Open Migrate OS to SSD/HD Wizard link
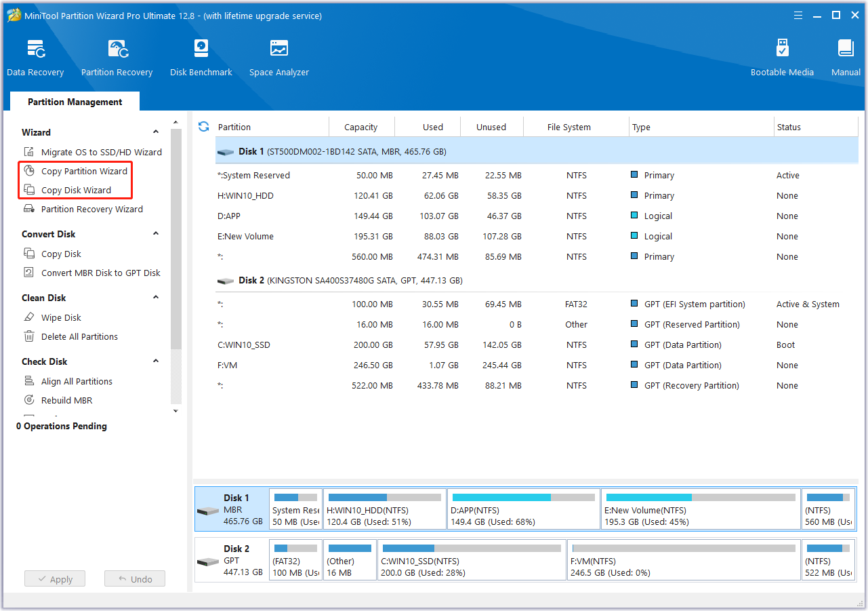This screenshot has height=611, width=868. (x=102, y=152)
